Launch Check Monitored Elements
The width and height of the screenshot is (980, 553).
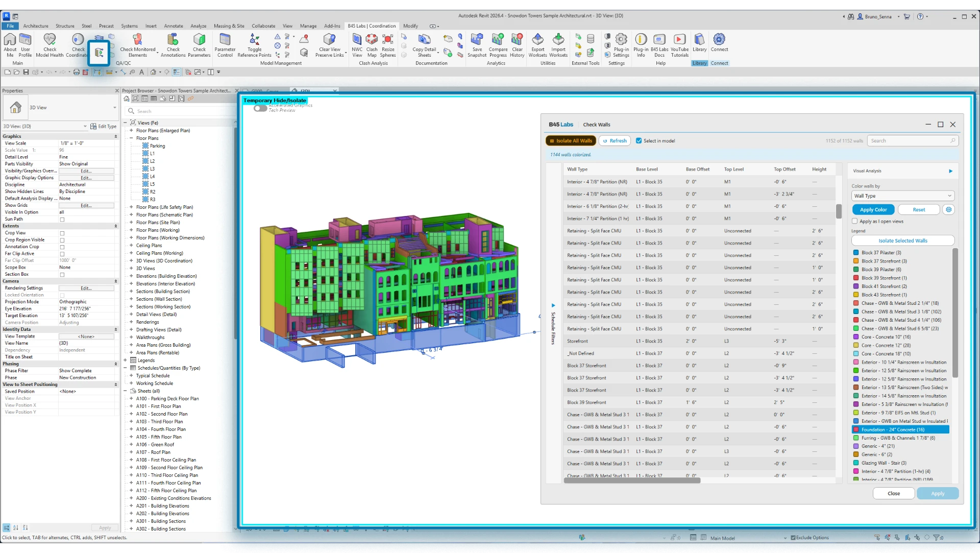coord(137,45)
